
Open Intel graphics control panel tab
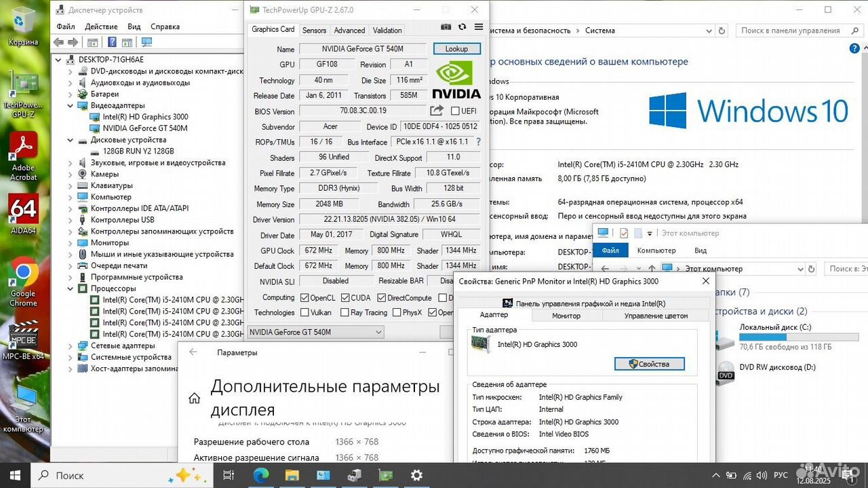point(583,303)
